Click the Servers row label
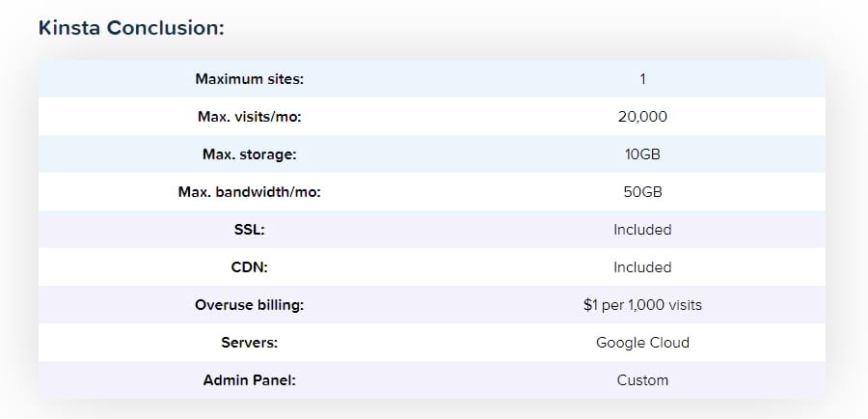The width and height of the screenshot is (868, 419). pyautogui.click(x=249, y=343)
